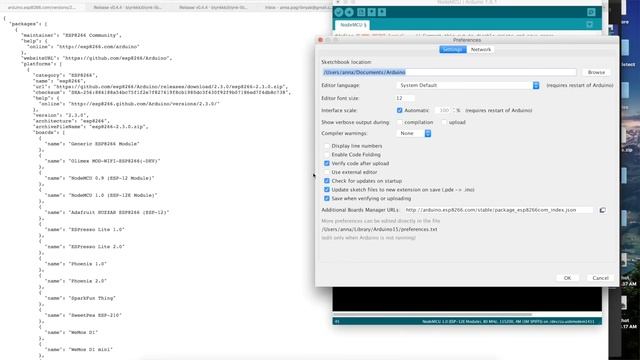Click Save sketch icon in Arduino toolbar
The width and height of the screenshot is (640, 360).
pos(382,12)
